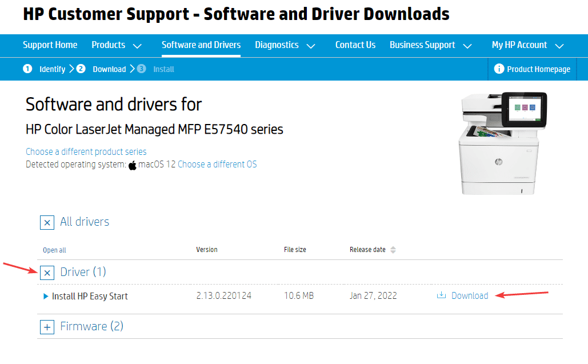Viewport: 588px width, 364px height.
Task: Click the step 3 Install circle icon
Action: pos(141,69)
